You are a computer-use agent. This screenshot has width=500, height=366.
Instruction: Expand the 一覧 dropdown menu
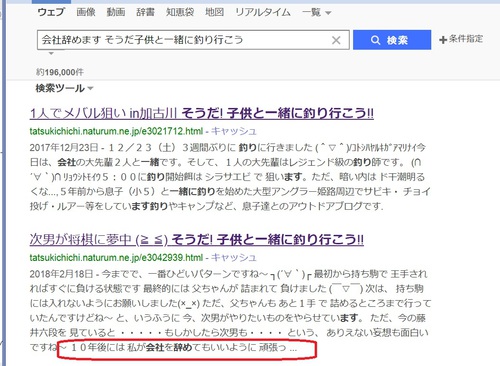click(x=316, y=13)
